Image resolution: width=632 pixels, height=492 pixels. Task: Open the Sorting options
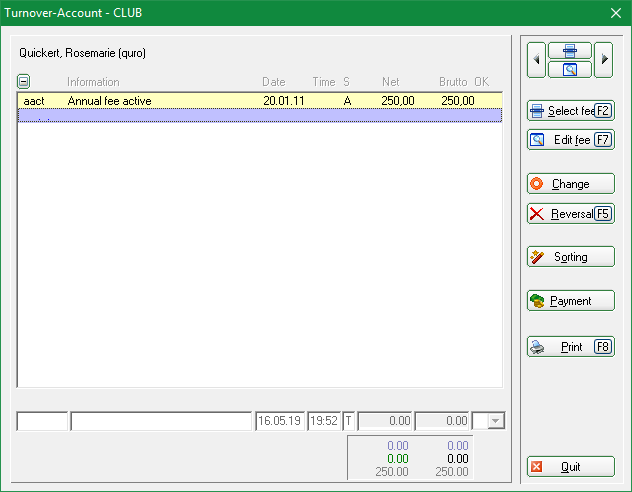coord(571,257)
